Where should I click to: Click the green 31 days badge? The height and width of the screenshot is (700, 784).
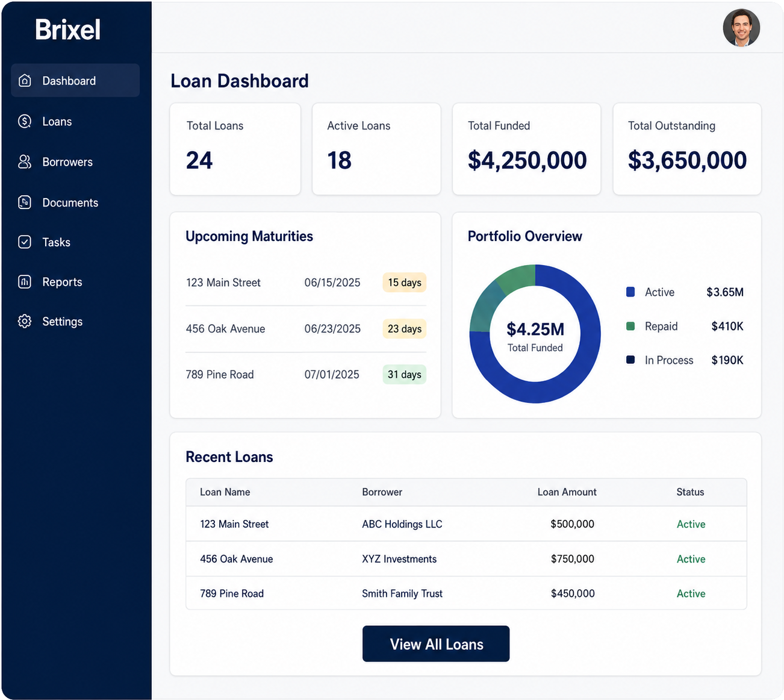click(404, 375)
